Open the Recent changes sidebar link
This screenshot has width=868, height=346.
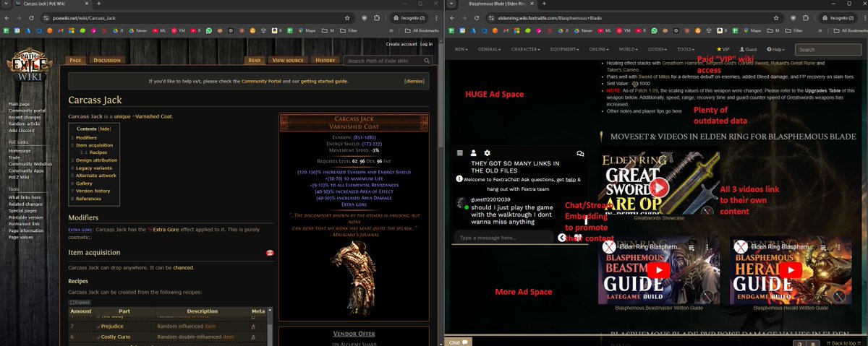25,117
